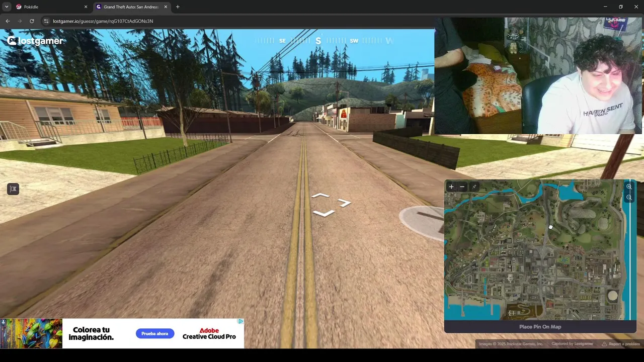Screen dimensions: 644x362
Task: Click the Place Pin On Map button
Action: click(x=540, y=327)
